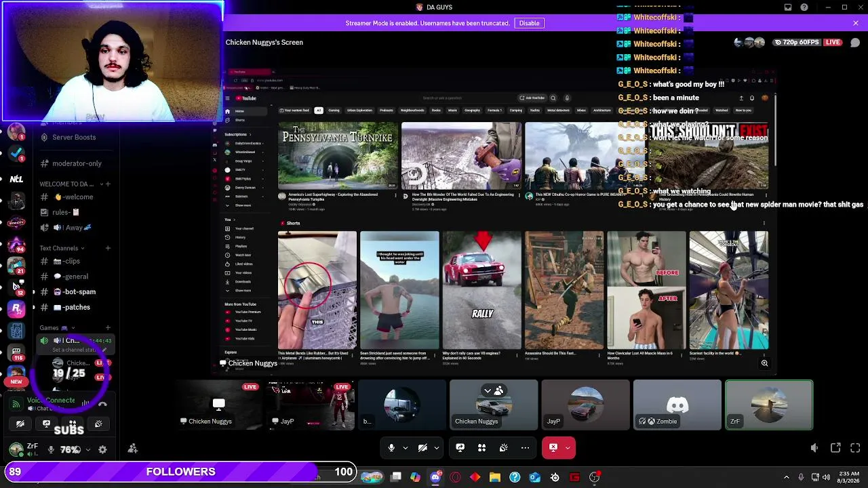Open Pennsylvania Turnpike video in shared screen

pyautogui.click(x=338, y=155)
